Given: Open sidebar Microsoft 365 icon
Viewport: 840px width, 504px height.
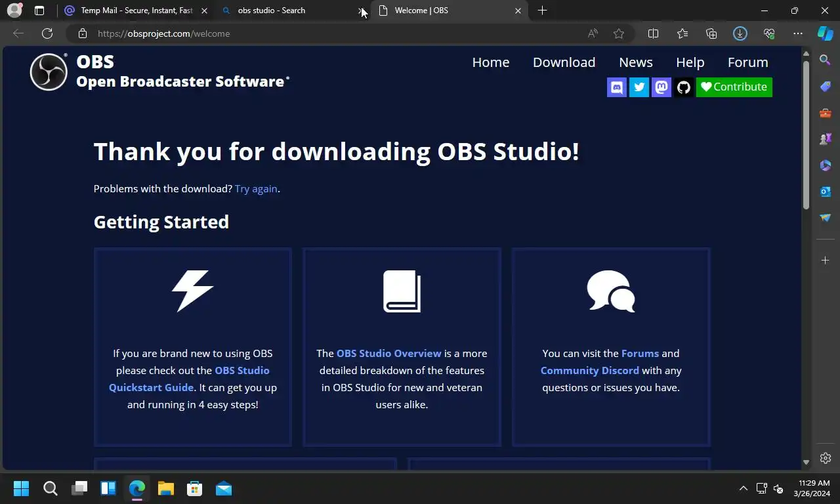Looking at the screenshot, I should tap(826, 165).
